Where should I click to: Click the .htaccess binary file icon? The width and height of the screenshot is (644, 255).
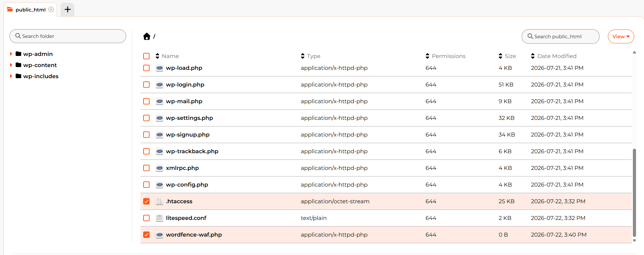[160, 201]
